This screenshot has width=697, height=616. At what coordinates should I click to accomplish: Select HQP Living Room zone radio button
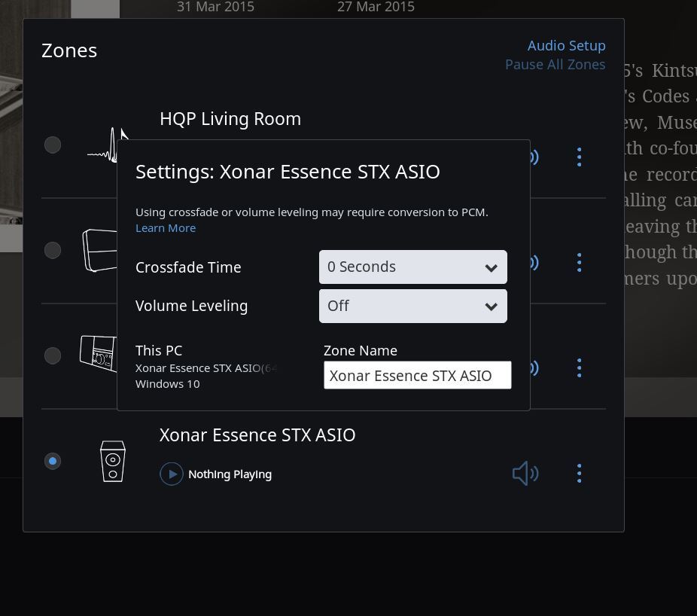click(x=53, y=145)
